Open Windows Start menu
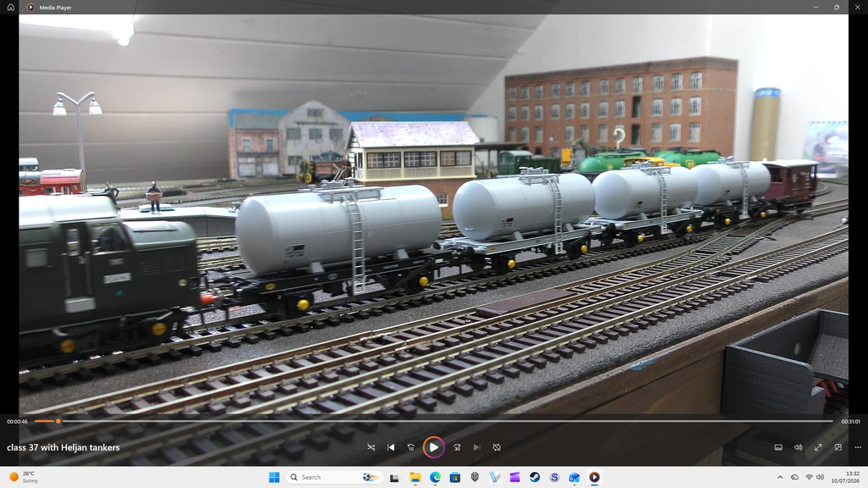 pyautogui.click(x=274, y=477)
